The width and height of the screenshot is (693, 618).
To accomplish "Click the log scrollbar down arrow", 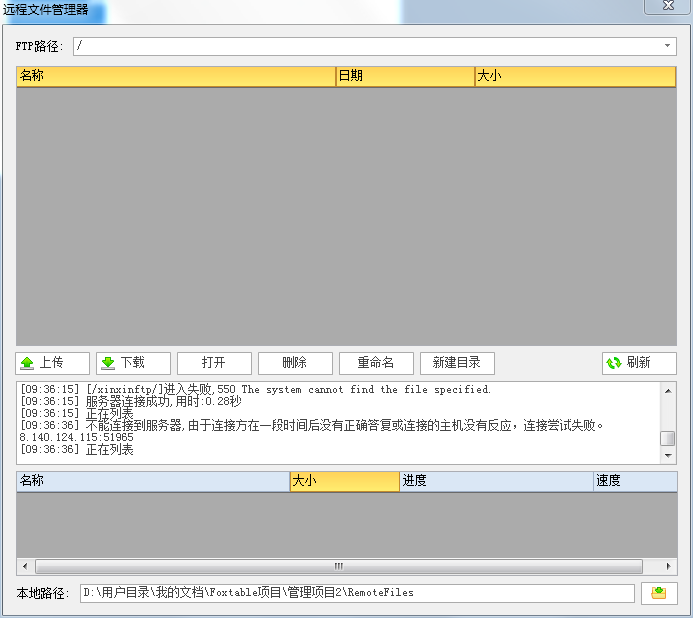I will pos(668,456).
